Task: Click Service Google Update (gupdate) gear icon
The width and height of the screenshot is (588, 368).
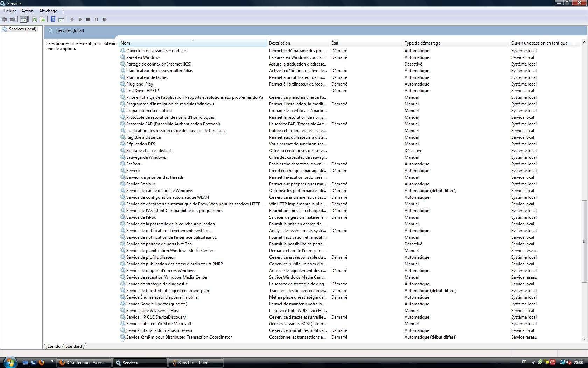Action: point(123,304)
